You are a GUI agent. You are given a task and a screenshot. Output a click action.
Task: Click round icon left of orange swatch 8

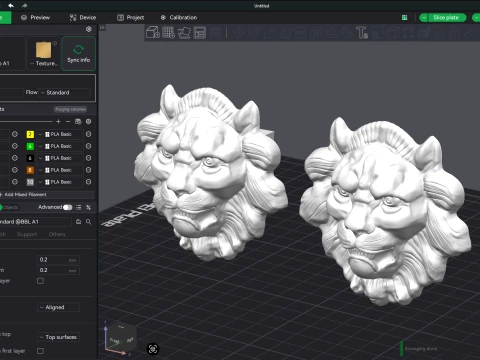(x=15, y=170)
